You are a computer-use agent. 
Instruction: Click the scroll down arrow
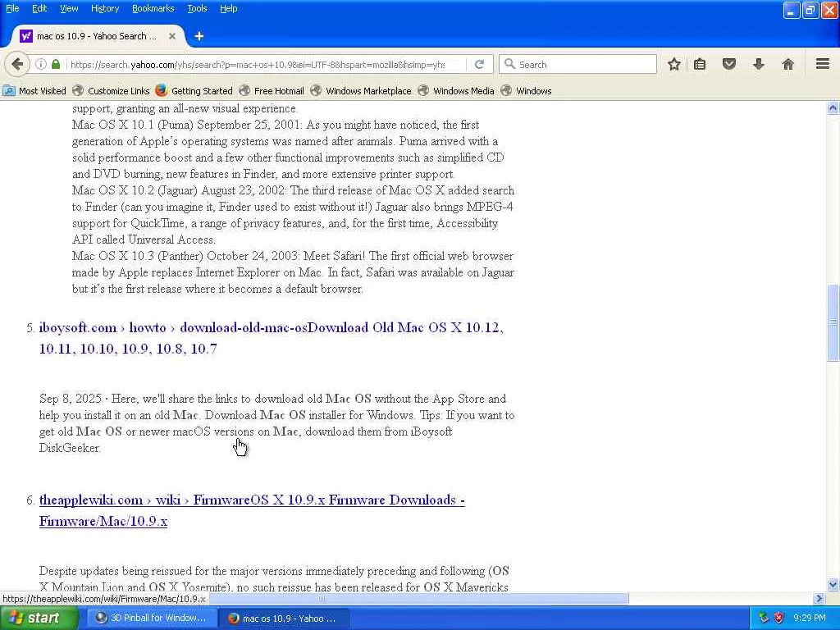coord(833,584)
